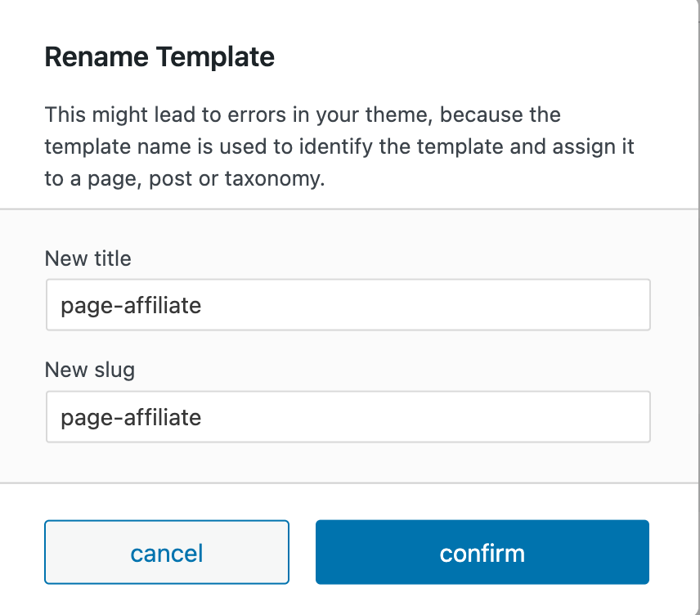The height and width of the screenshot is (615, 700).
Task: Select the text in the New slug field
Action: [131, 416]
